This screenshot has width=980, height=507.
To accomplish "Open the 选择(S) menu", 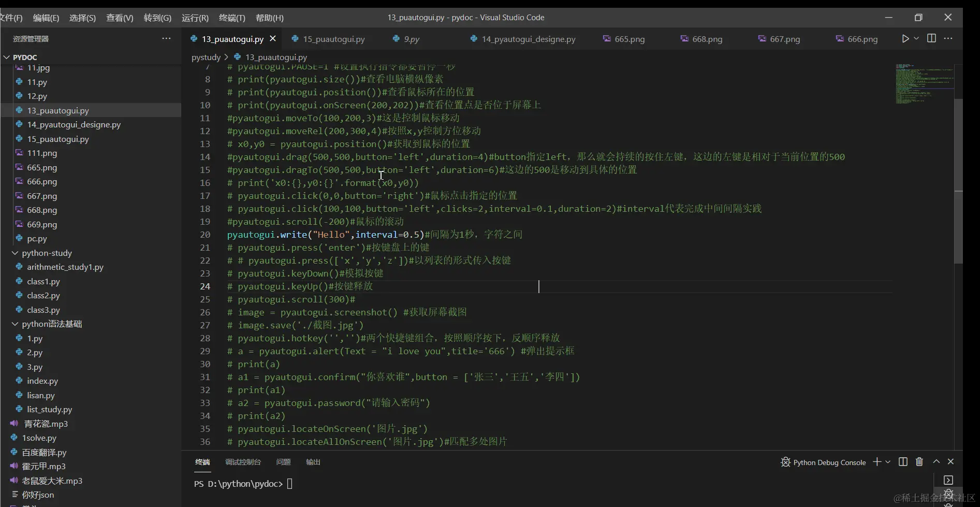I will (82, 18).
